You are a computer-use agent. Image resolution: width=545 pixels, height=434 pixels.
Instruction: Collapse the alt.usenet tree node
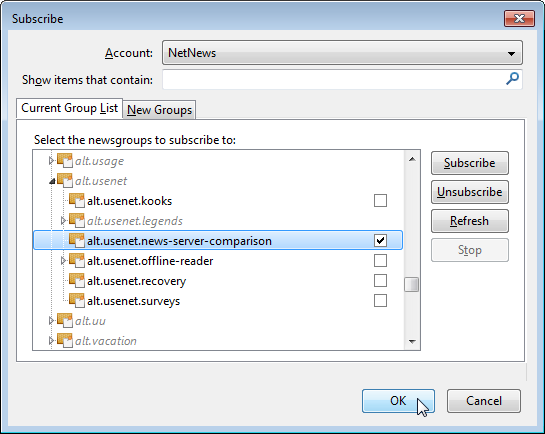click(x=52, y=181)
